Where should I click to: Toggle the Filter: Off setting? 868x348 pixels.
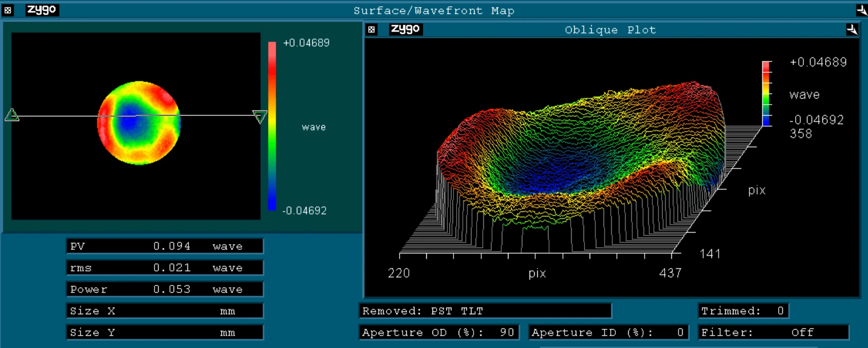pyautogui.click(x=774, y=333)
